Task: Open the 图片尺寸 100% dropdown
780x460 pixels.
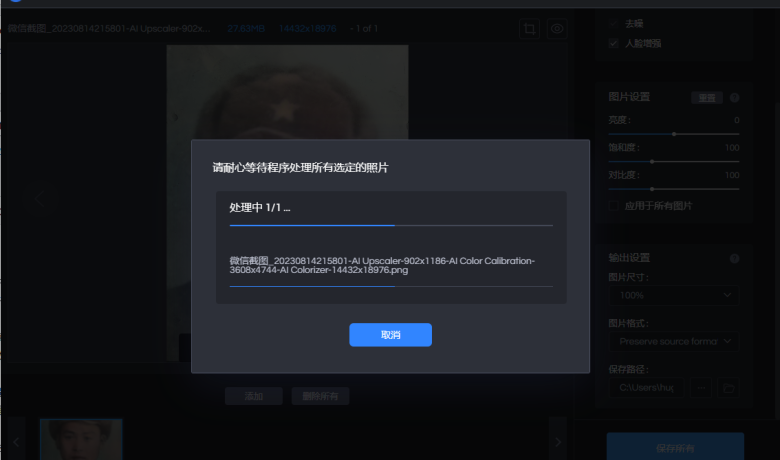Action: click(x=674, y=295)
